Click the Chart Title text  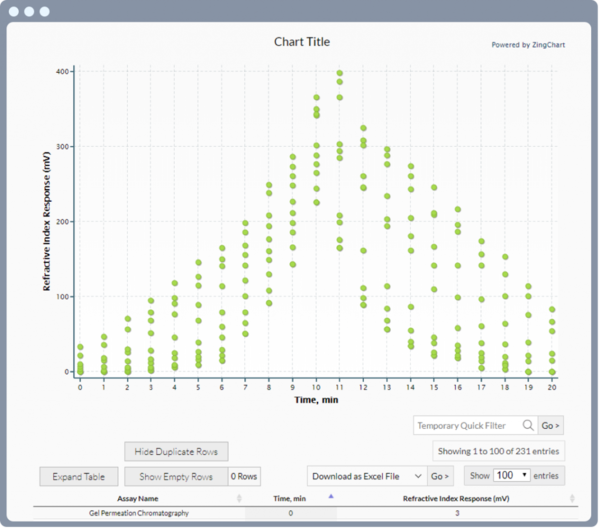pos(301,42)
